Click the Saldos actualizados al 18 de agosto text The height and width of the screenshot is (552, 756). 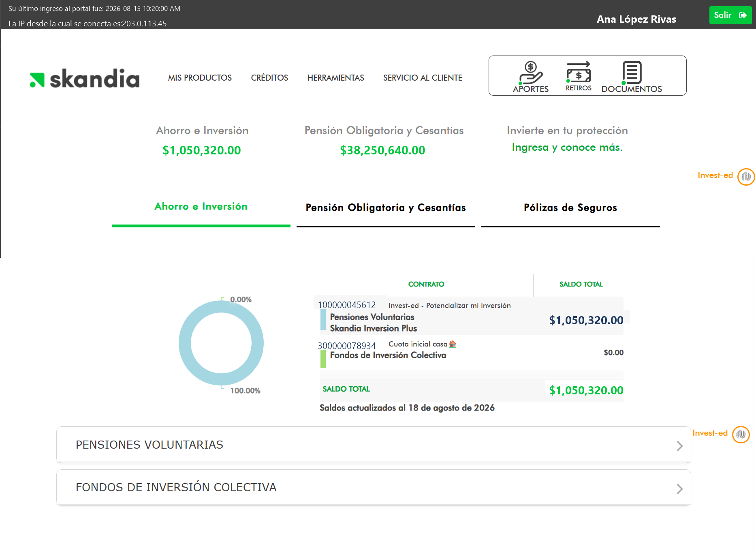click(407, 408)
